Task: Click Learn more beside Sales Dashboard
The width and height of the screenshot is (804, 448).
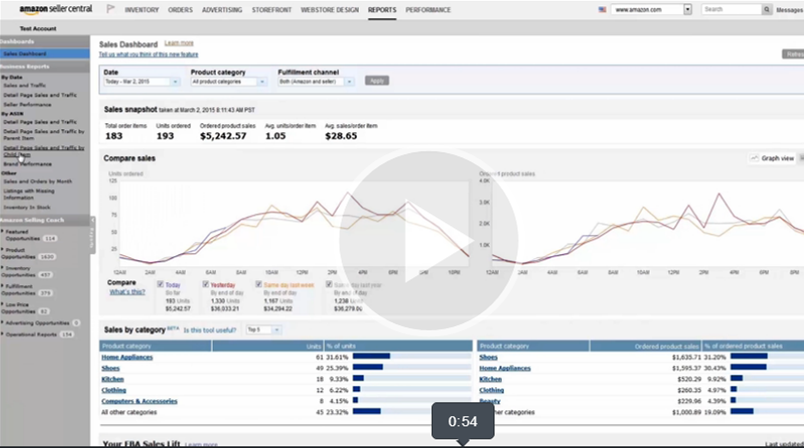Action: tap(179, 43)
